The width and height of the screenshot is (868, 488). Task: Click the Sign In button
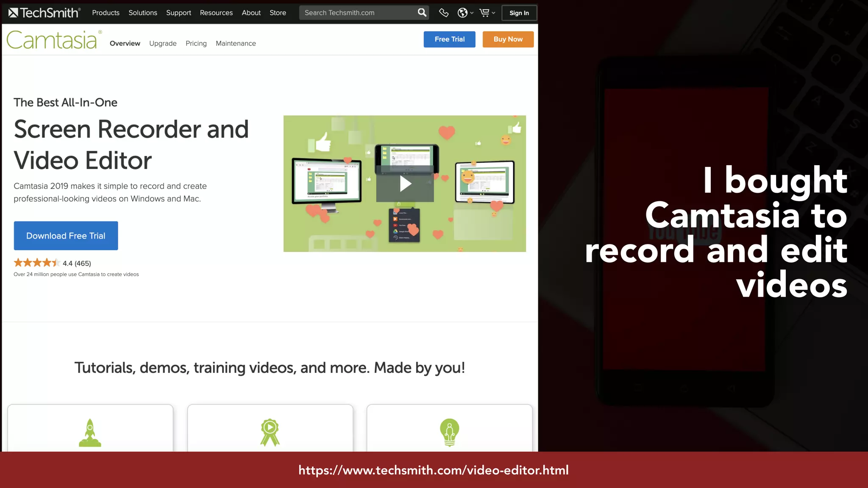coord(519,13)
